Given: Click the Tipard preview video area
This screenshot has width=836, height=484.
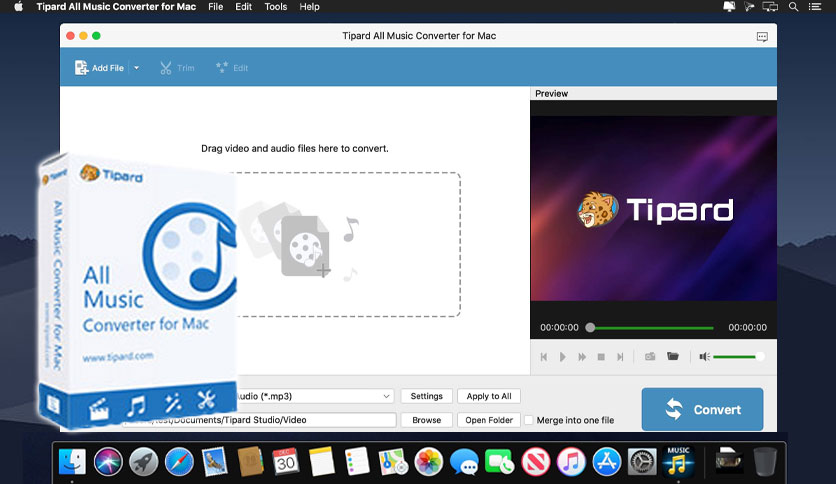Looking at the screenshot, I should coord(653,208).
